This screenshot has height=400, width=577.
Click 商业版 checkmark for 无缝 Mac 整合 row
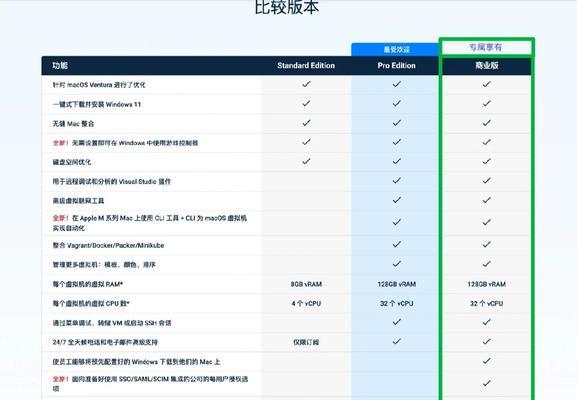coord(486,123)
